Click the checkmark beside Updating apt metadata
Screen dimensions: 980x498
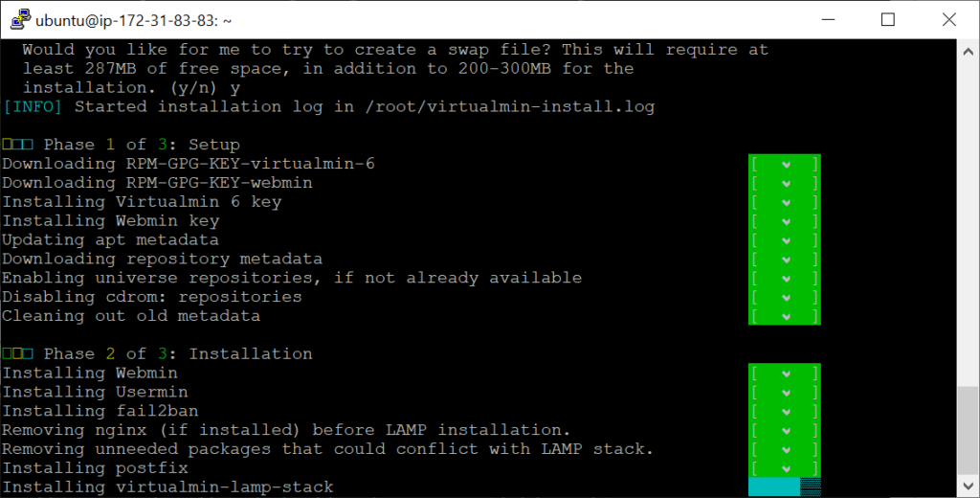(x=785, y=240)
